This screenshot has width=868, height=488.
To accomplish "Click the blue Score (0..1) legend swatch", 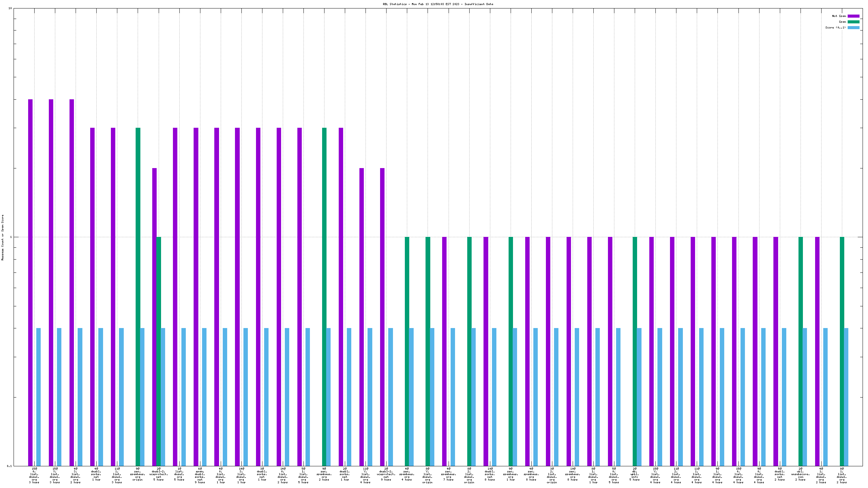I will pyautogui.click(x=853, y=27).
